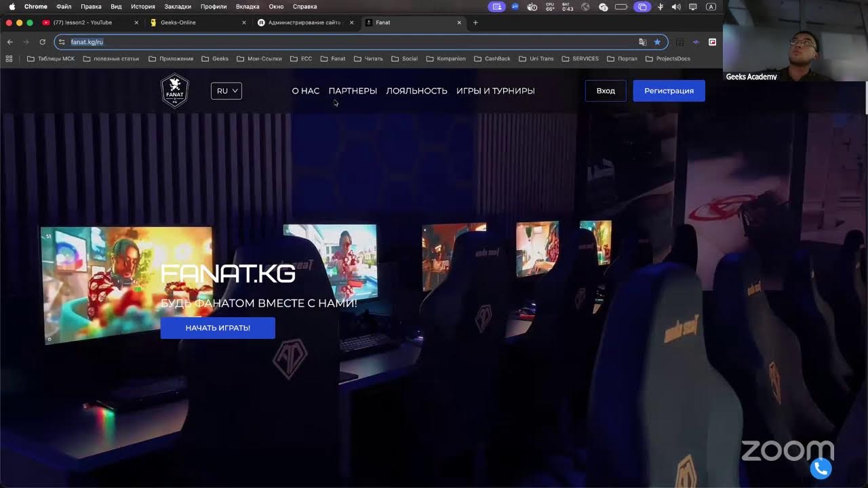Click the Вход login button
The height and width of the screenshot is (488, 868).
click(x=606, y=91)
